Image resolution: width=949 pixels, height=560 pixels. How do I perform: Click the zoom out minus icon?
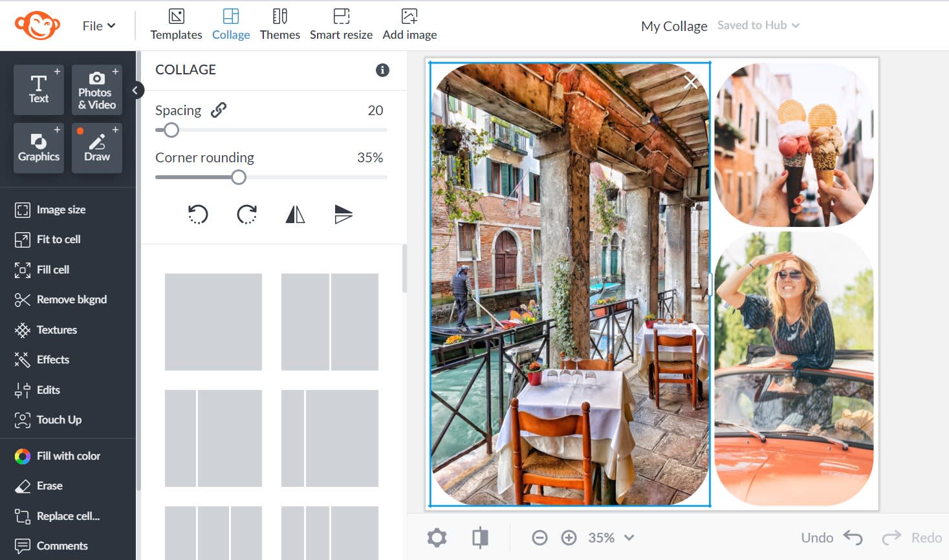click(540, 537)
